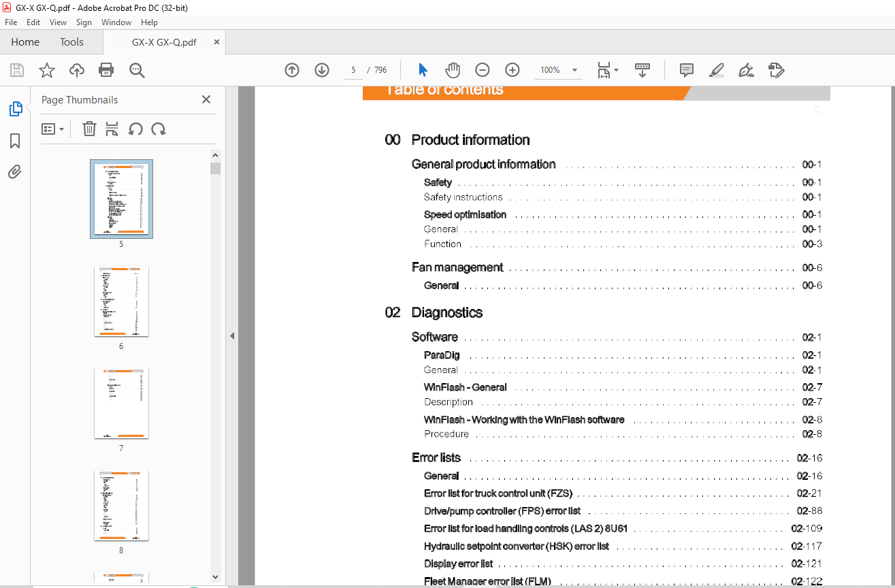Viewport: 895px width, 588px height.
Task: Follow the ParaDig contents entry
Action: (442, 355)
